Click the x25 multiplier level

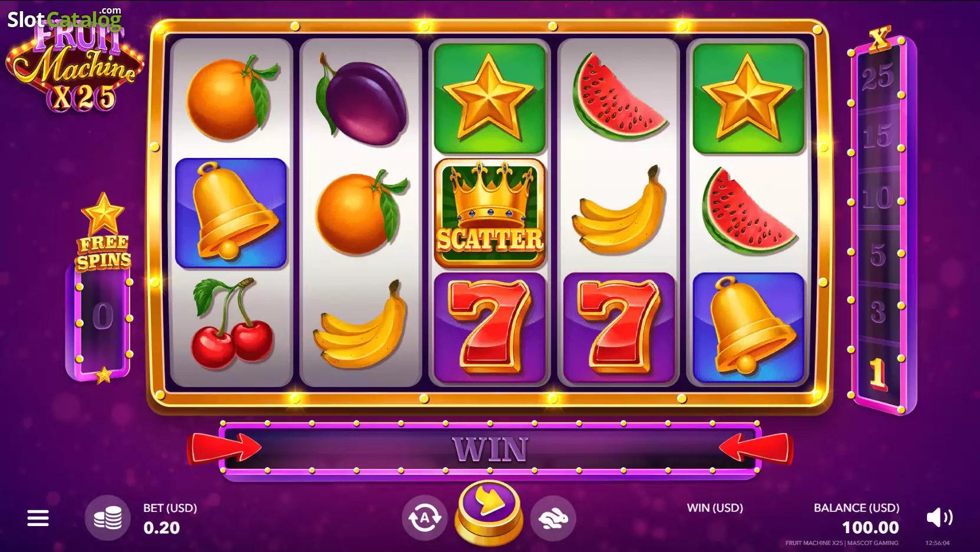878,77
